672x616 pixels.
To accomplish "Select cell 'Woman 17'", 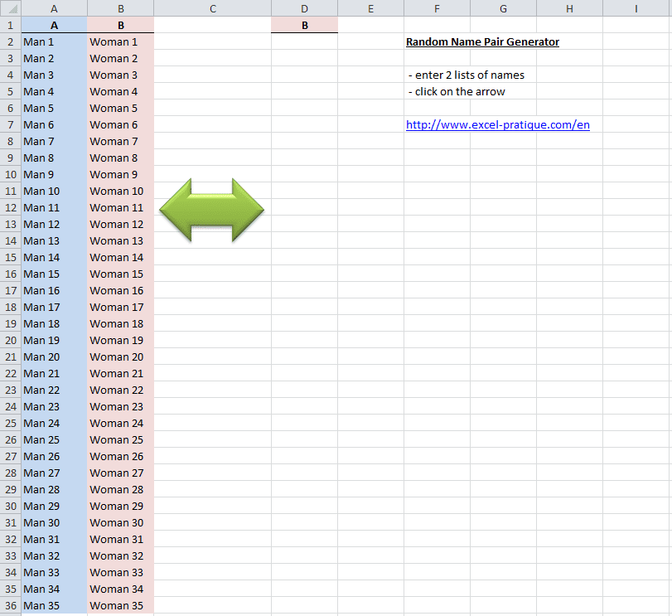I will click(x=120, y=308).
